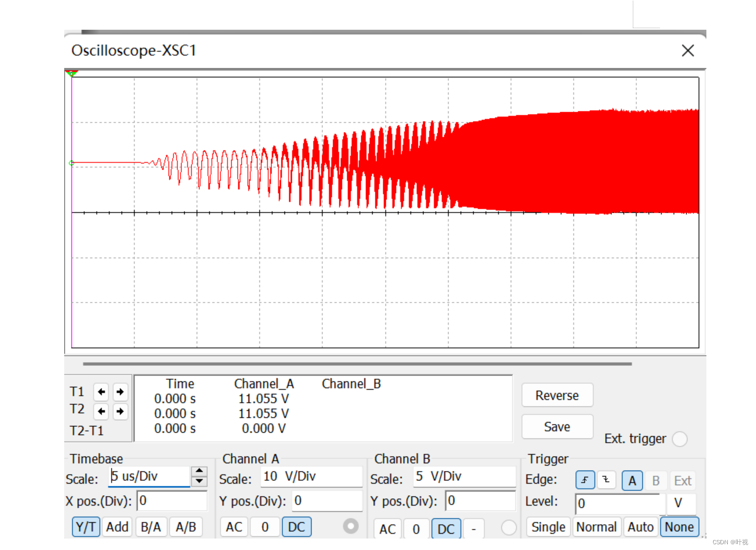Set Channel A coupling to DC

pos(297,527)
